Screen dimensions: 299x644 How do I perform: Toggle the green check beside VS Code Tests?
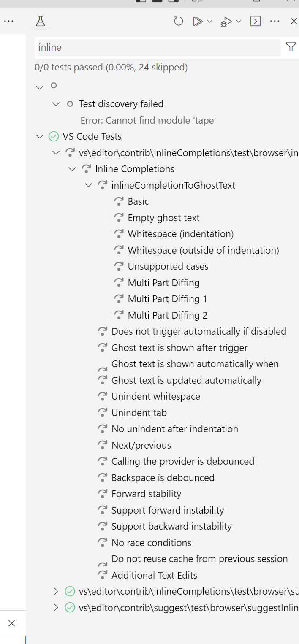tap(54, 136)
